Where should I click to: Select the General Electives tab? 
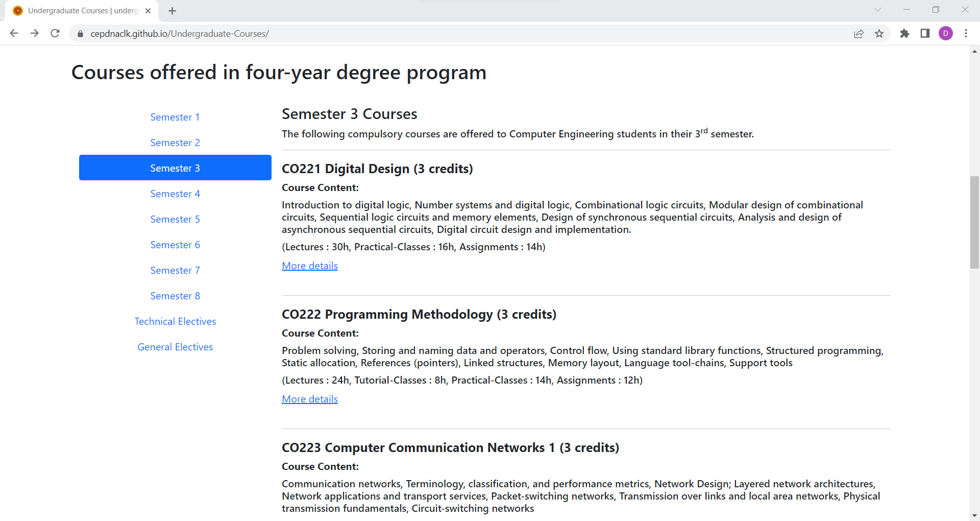click(175, 347)
